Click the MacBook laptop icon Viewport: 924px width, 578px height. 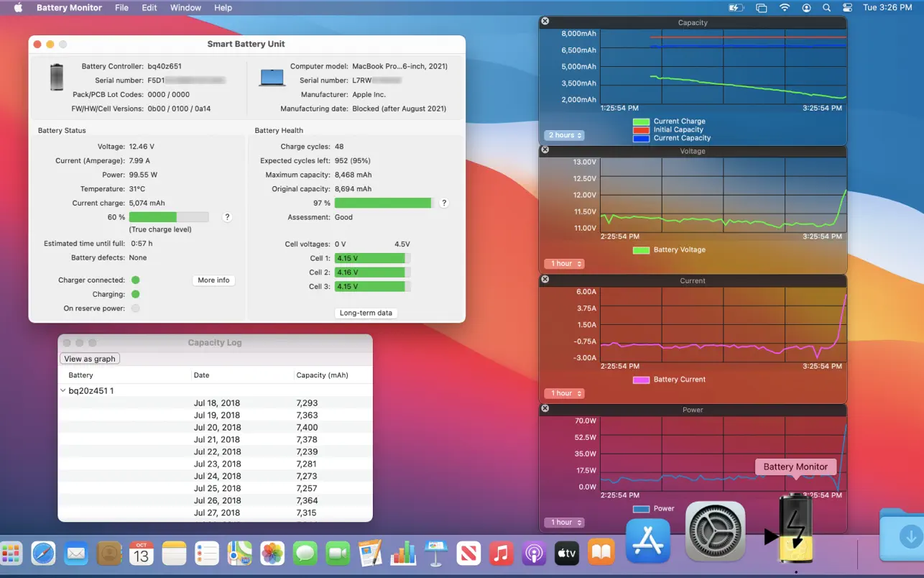[272, 78]
